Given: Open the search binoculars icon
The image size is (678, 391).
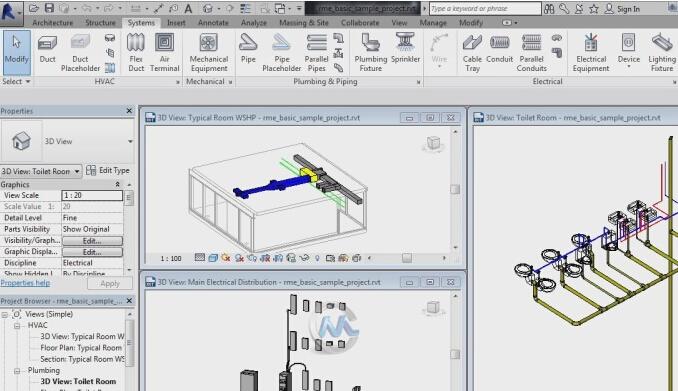Looking at the screenshot, I should coord(549,8).
